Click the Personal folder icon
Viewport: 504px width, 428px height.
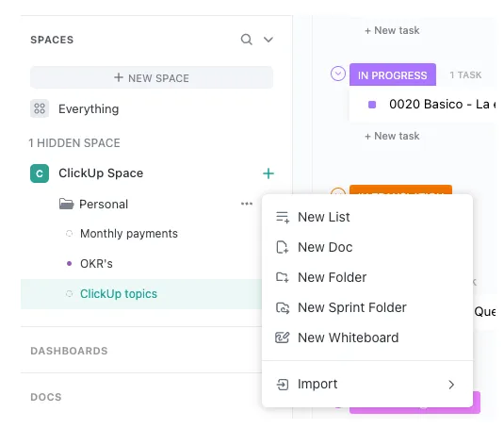(67, 204)
